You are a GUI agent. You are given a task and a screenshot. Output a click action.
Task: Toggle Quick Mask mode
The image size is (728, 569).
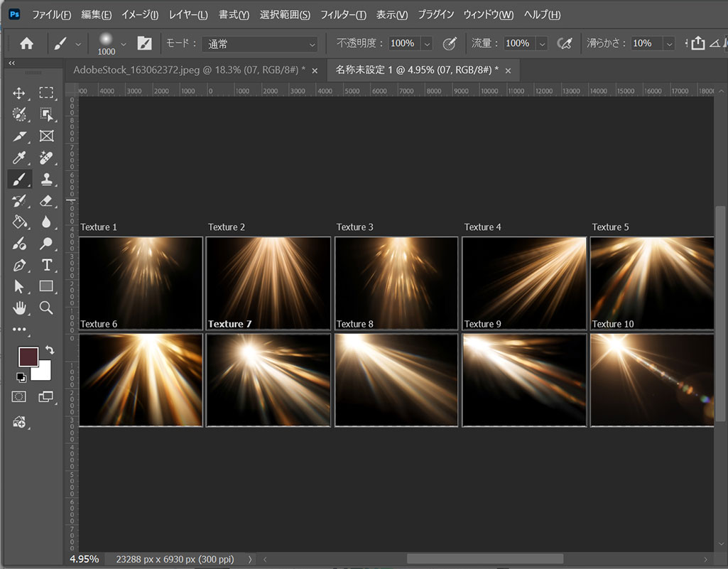(x=20, y=397)
